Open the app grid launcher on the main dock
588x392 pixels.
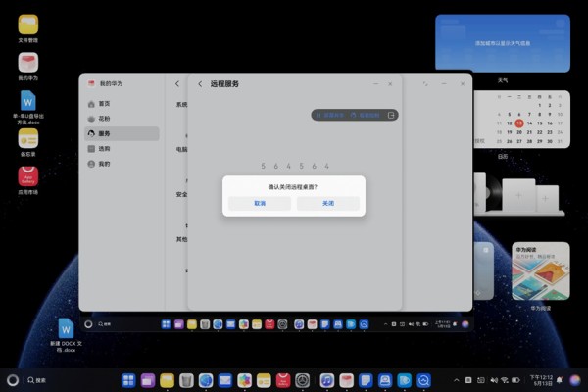tap(128, 381)
